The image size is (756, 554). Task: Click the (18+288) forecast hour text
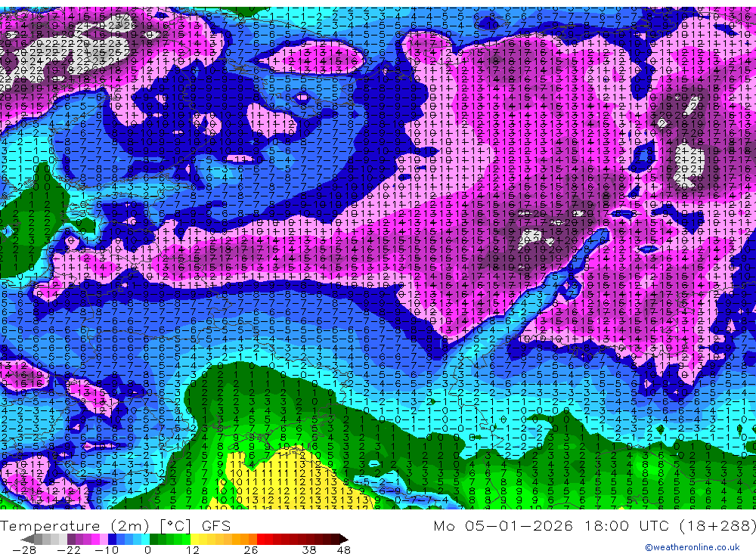tap(717, 525)
